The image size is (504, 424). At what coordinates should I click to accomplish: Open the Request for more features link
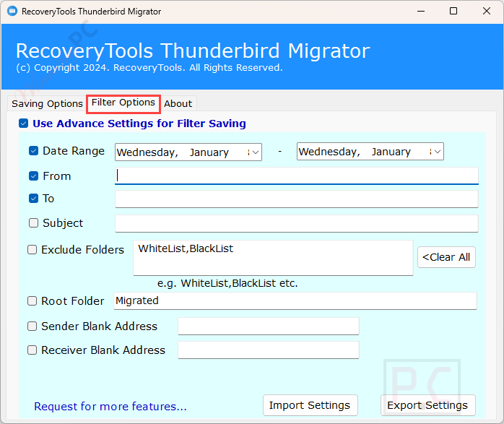[110, 407]
